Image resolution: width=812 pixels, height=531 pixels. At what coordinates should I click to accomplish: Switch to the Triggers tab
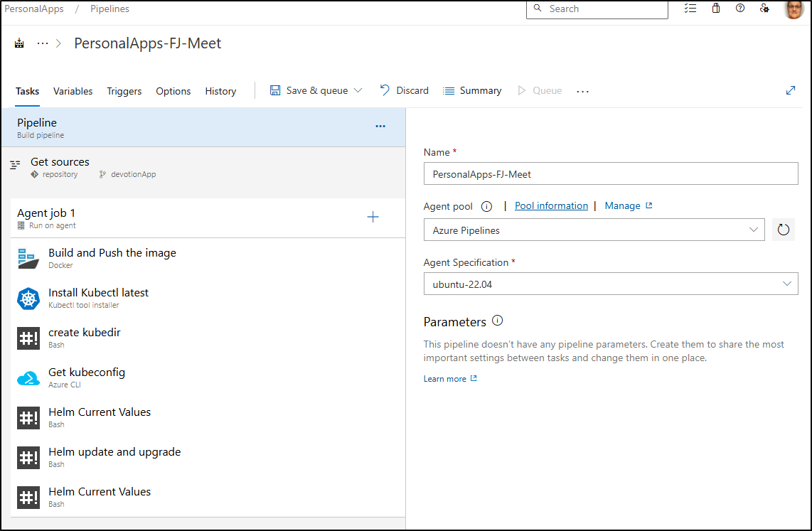pos(124,91)
